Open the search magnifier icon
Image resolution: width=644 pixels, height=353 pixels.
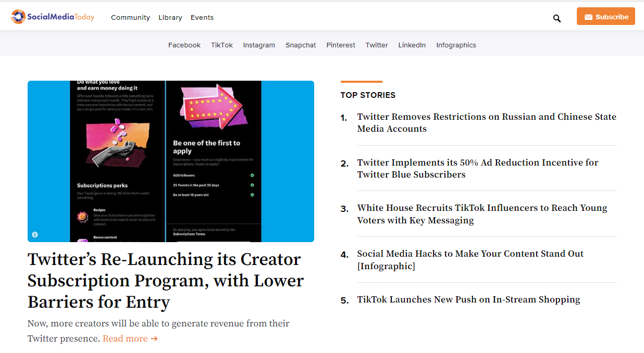557,18
